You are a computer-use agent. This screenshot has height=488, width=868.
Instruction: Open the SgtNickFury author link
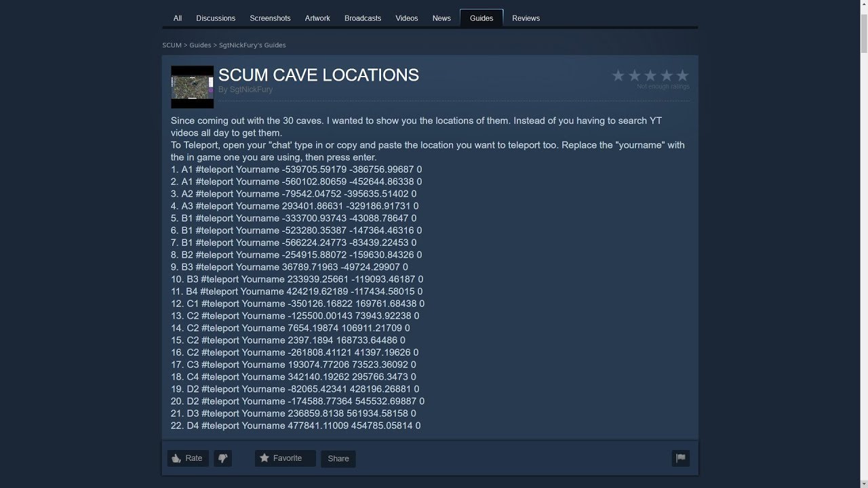[251, 89]
